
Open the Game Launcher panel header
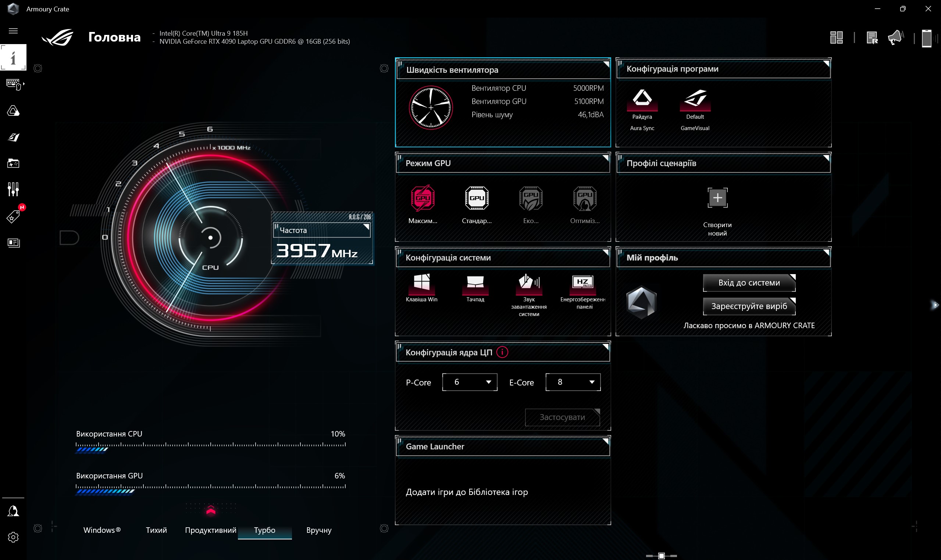tap(503, 446)
